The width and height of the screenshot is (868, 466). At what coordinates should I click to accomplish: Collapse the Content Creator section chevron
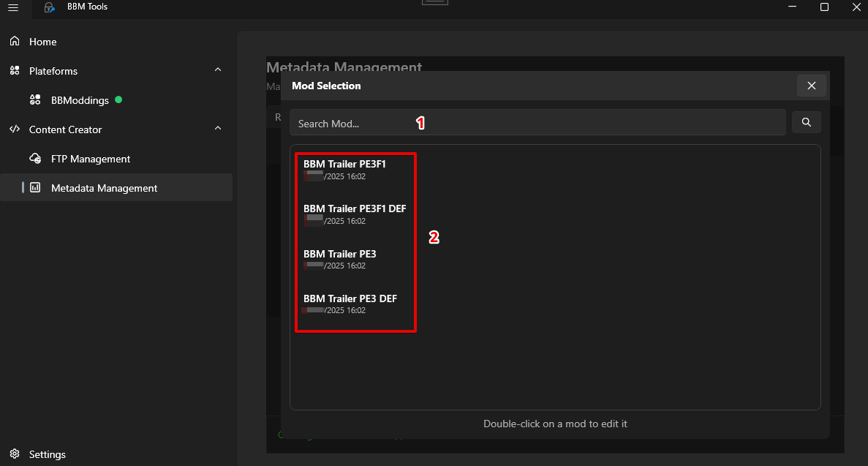pyautogui.click(x=218, y=129)
